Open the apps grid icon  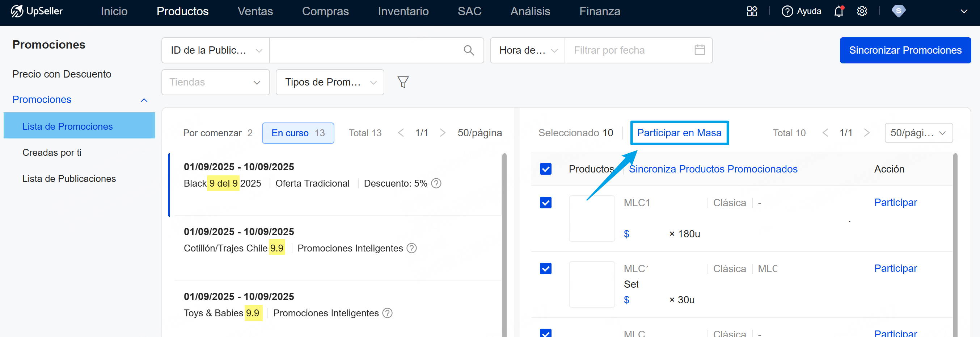tap(752, 12)
